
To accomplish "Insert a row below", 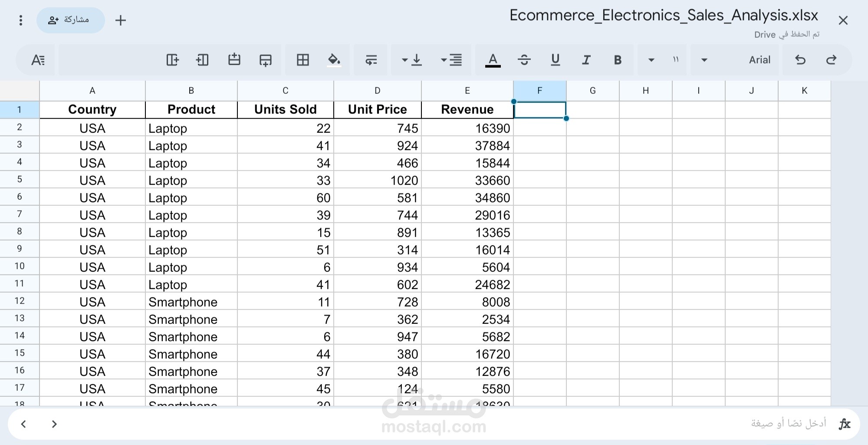I will click(266, 60).
